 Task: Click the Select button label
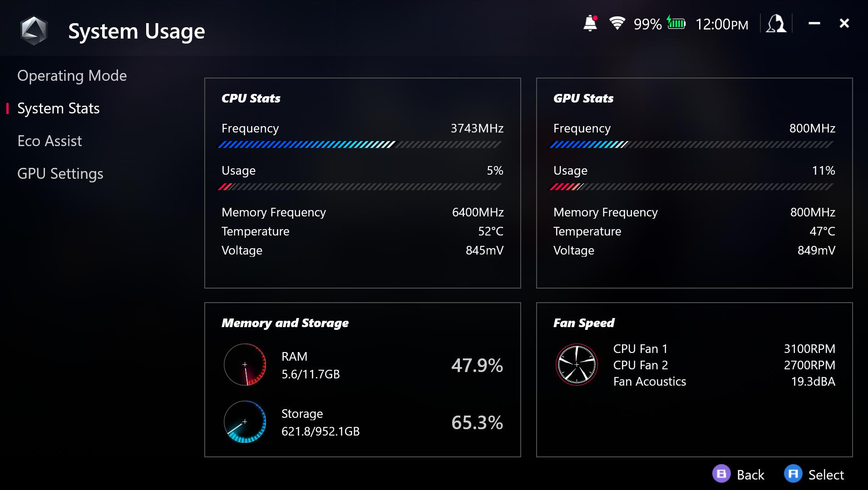(x=826, y=475)
